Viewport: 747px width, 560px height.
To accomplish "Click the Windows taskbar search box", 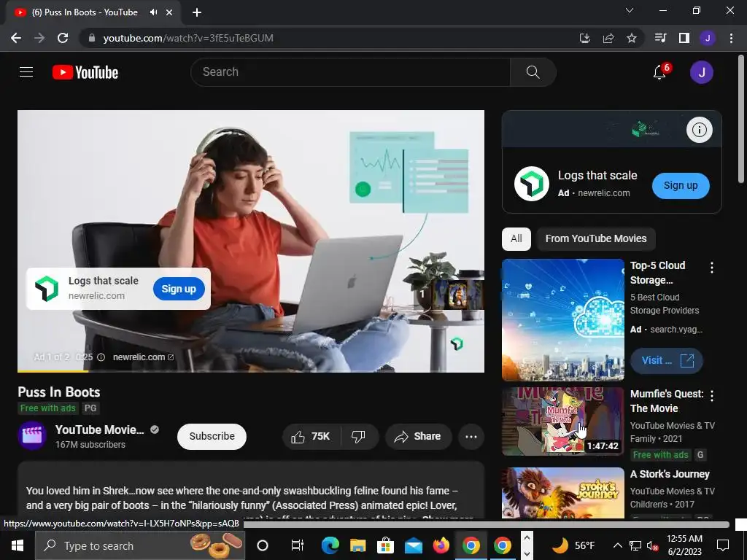I will [140, 545].
